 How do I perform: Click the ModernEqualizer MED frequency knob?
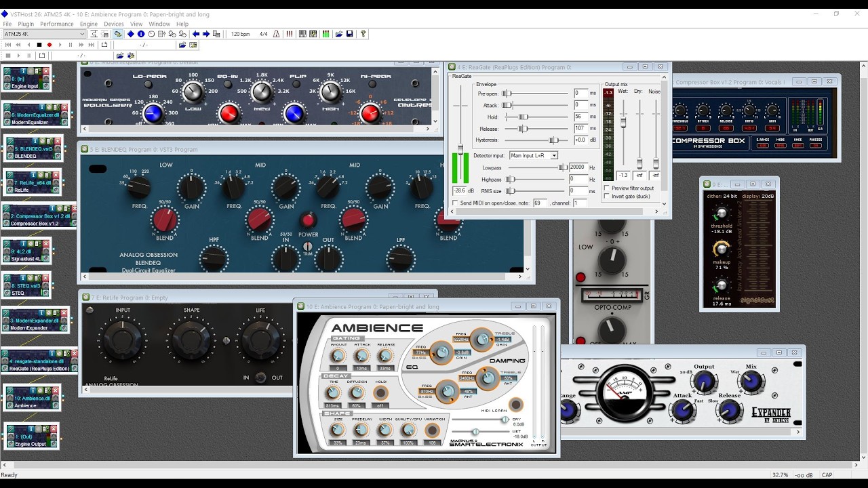pos(262,91)
